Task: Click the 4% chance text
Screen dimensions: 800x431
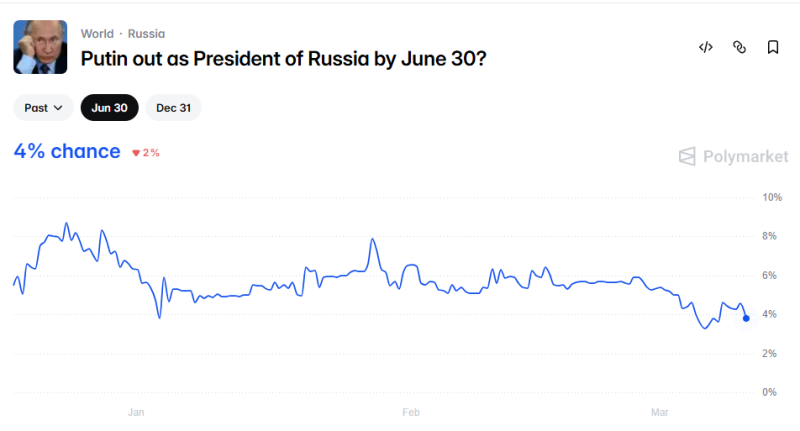Action: 67,152
